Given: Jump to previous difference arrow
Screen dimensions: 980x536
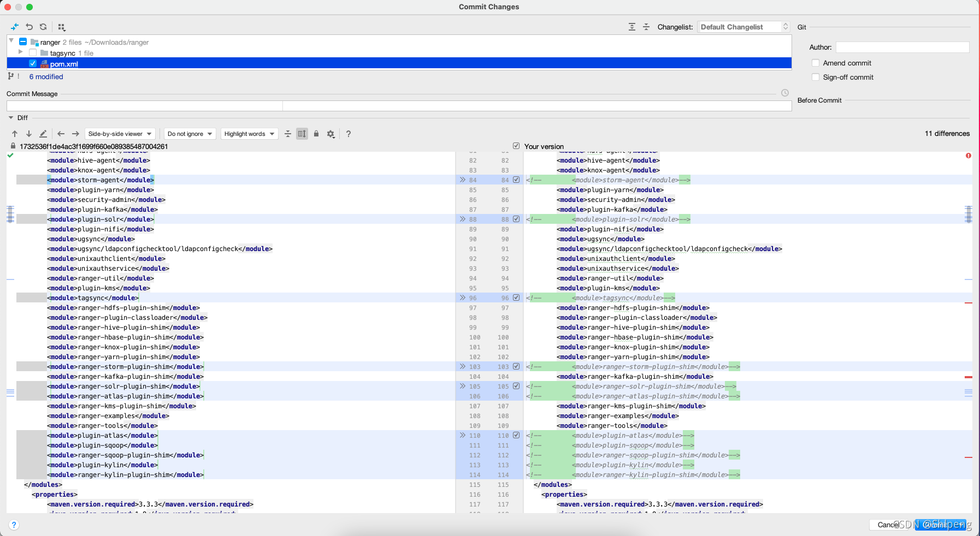Looking at the screenshot, I should [15, 134].
